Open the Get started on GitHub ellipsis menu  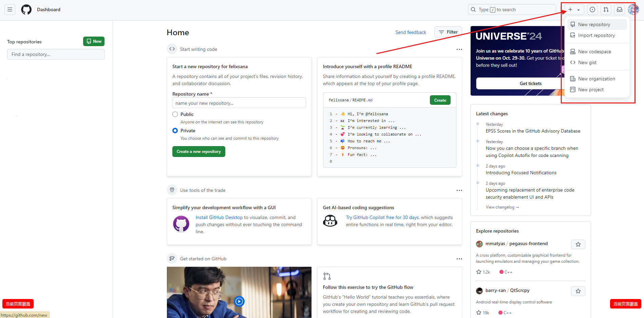459,259
